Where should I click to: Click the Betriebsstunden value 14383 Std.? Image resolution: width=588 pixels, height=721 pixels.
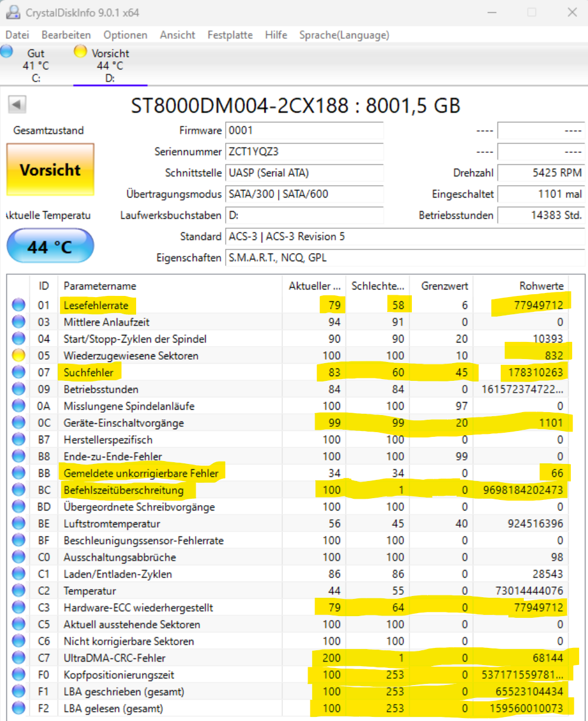[x=541, y=215]
